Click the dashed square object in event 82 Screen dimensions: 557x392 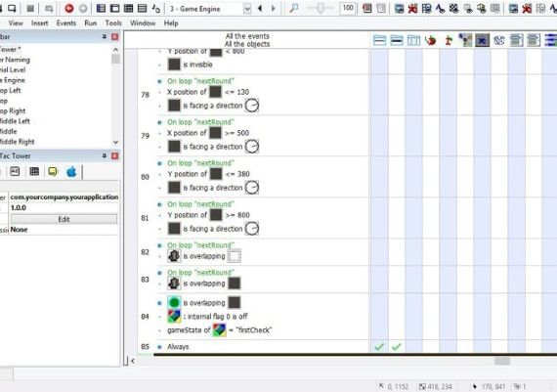click(x=235, y=256)
